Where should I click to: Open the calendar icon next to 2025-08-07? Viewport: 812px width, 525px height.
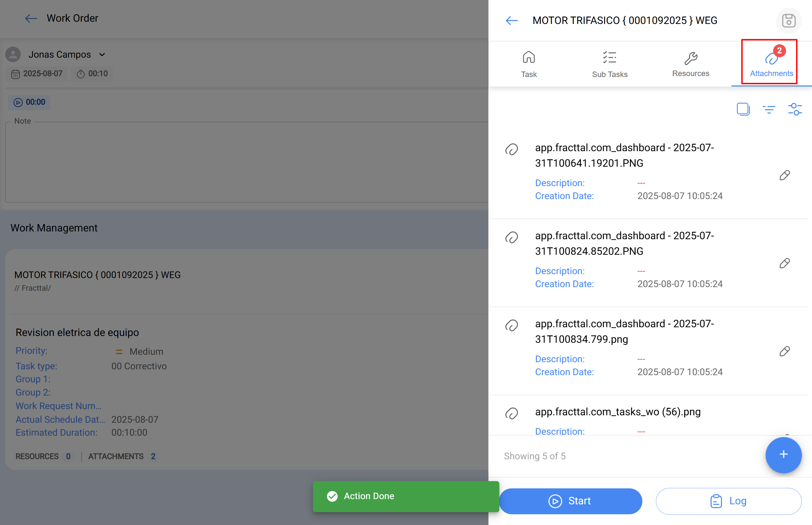pos(16,74)
